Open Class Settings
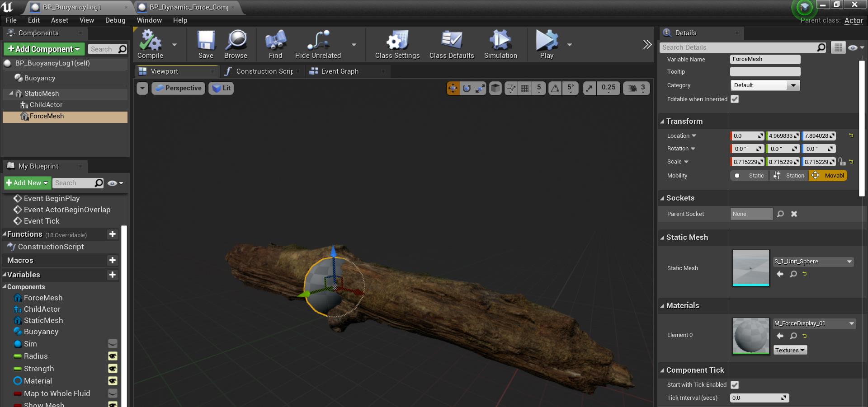Screen dimensions: 868x407 tap(397, 44)
